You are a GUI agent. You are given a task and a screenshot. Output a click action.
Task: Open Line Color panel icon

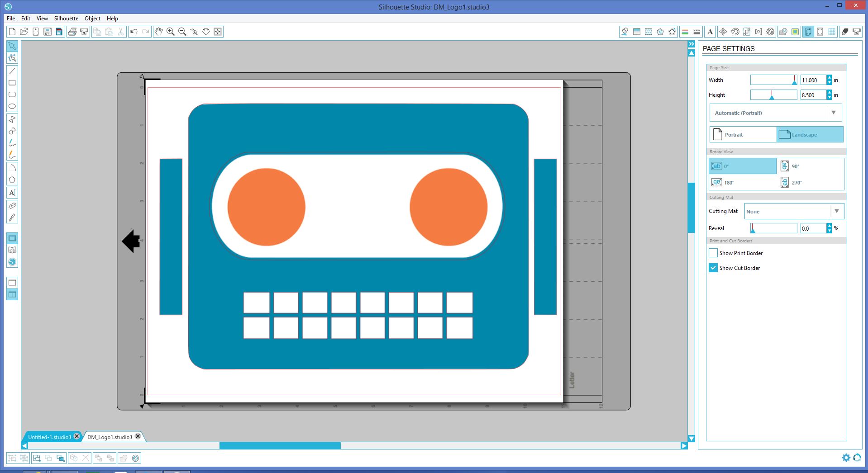tap(685, 32)
